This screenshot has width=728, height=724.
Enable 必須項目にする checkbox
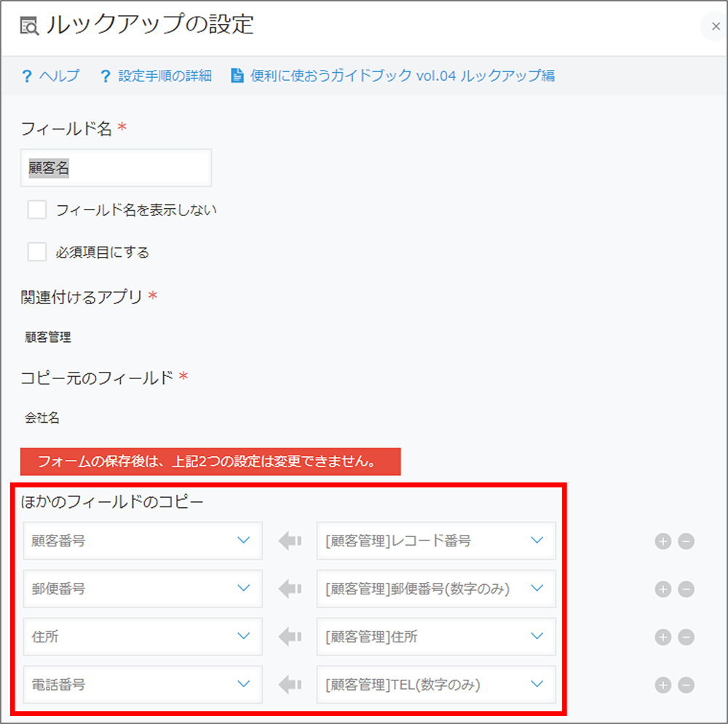pyautogui.click(x=36, y=252)
